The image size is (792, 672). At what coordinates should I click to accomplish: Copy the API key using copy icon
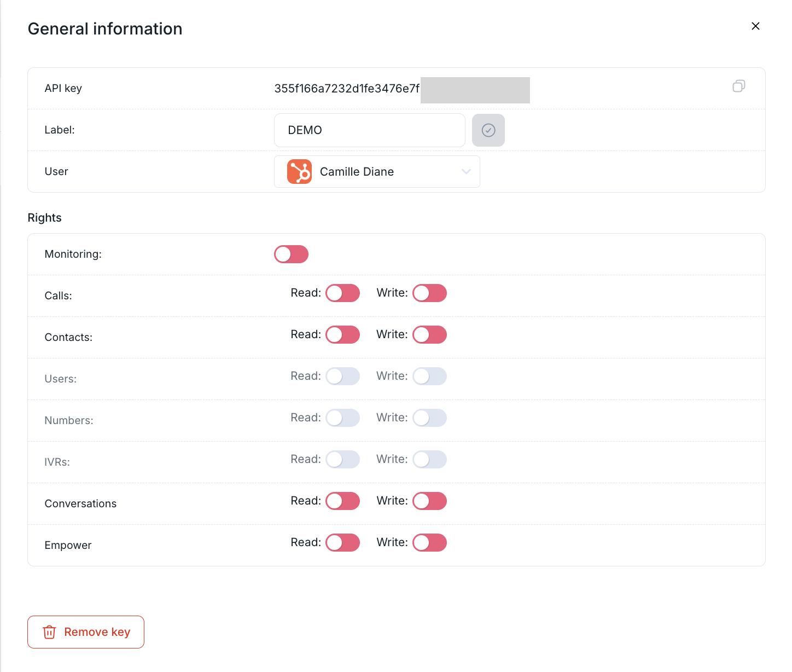(738, 86)
